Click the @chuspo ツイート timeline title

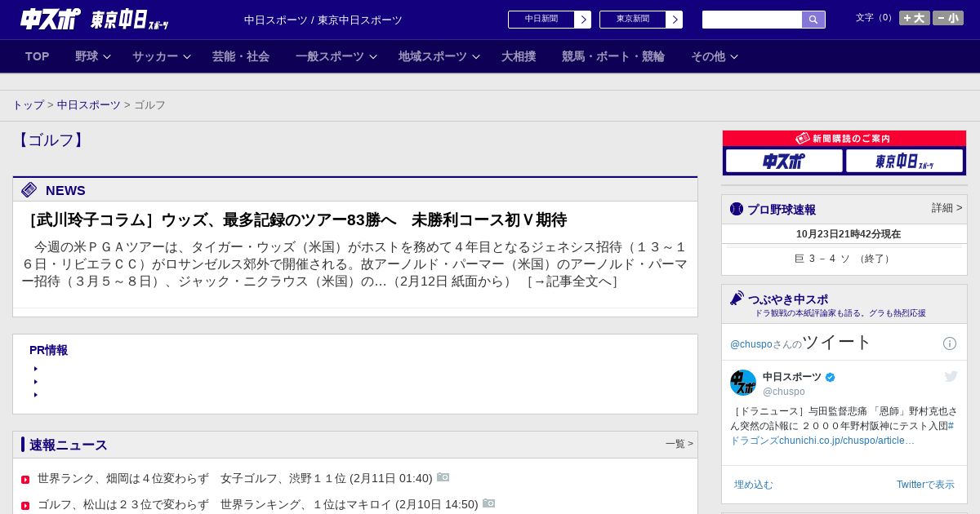pyautogui.click(x=801, y=343)
